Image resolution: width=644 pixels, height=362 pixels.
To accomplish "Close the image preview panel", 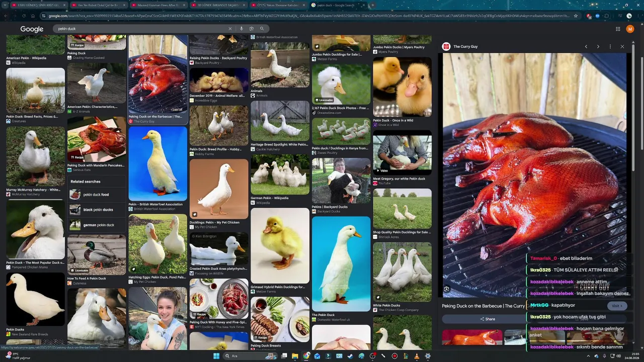I will (622, 47).
